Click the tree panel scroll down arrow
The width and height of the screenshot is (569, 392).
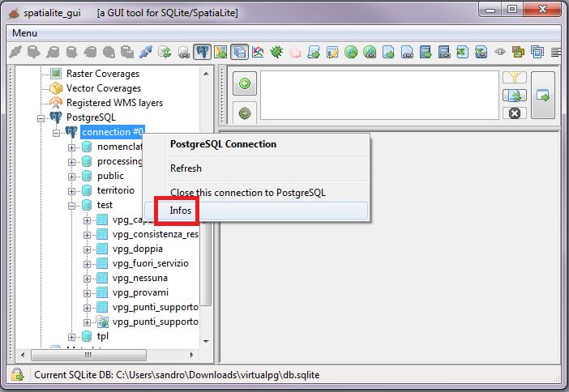206,341
